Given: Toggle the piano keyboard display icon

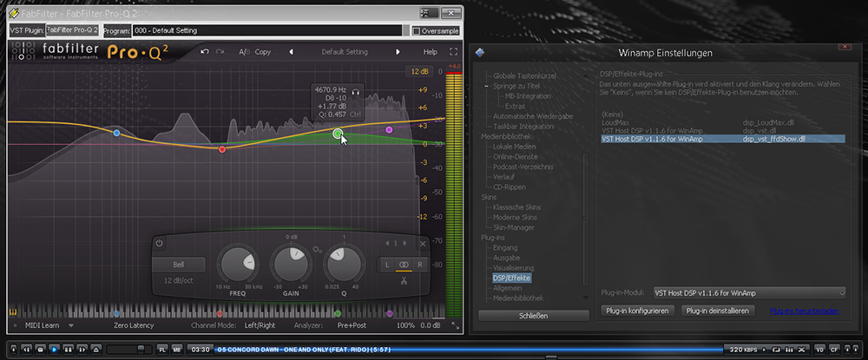Looking at the screenshot, I should pos(11,313).
